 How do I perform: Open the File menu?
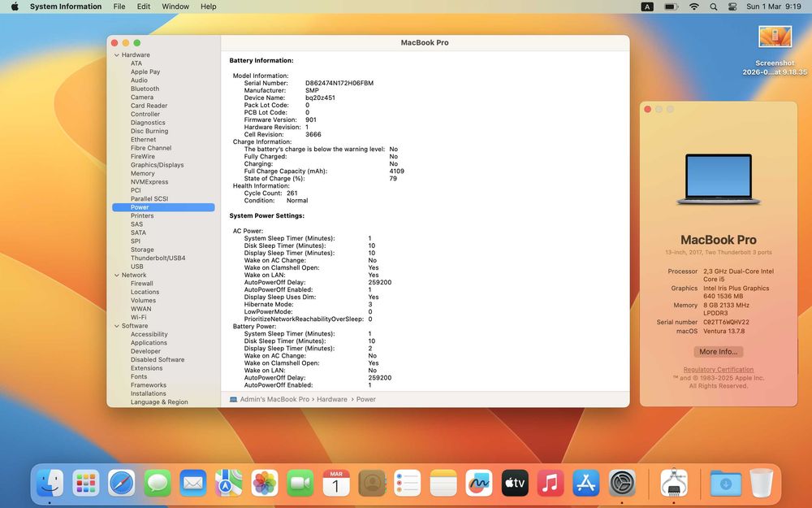(119, 7)
